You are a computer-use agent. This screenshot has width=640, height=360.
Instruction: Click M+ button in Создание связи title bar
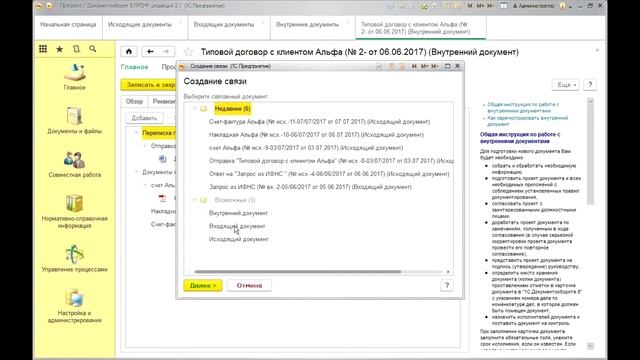coord(424,66)
